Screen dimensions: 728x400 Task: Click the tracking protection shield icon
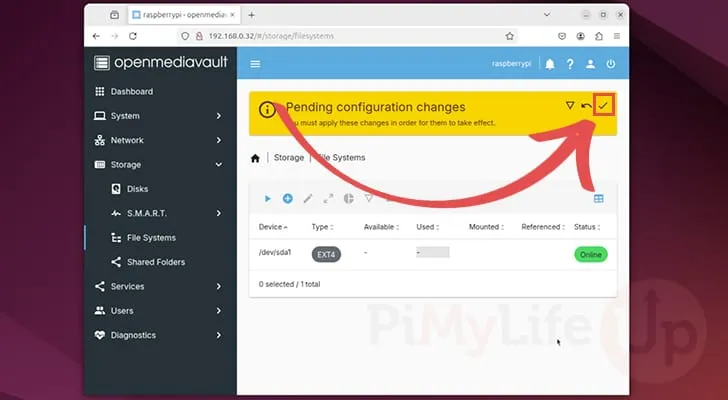pyautogui.click(x=185, y=36)
